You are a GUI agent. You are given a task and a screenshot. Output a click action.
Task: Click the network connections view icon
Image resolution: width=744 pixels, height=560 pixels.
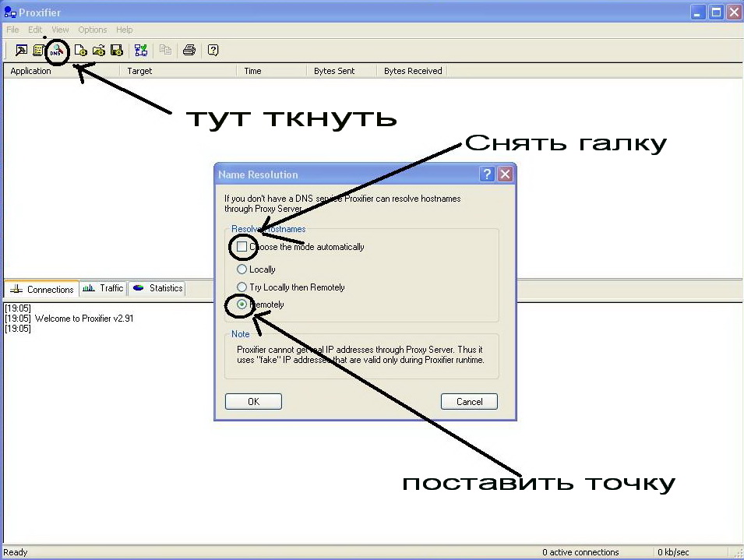(x=141, y=50)
